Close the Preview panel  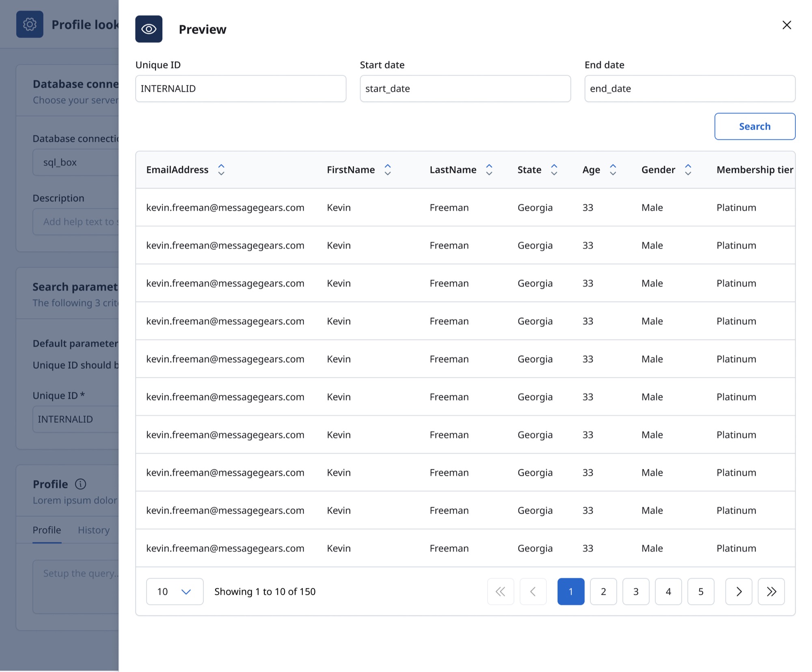point(786,25)
